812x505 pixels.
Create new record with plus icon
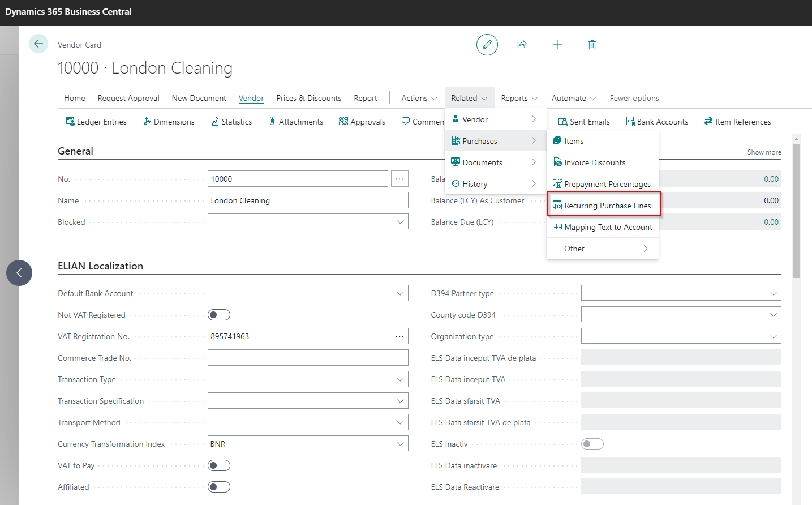(557, 45)
